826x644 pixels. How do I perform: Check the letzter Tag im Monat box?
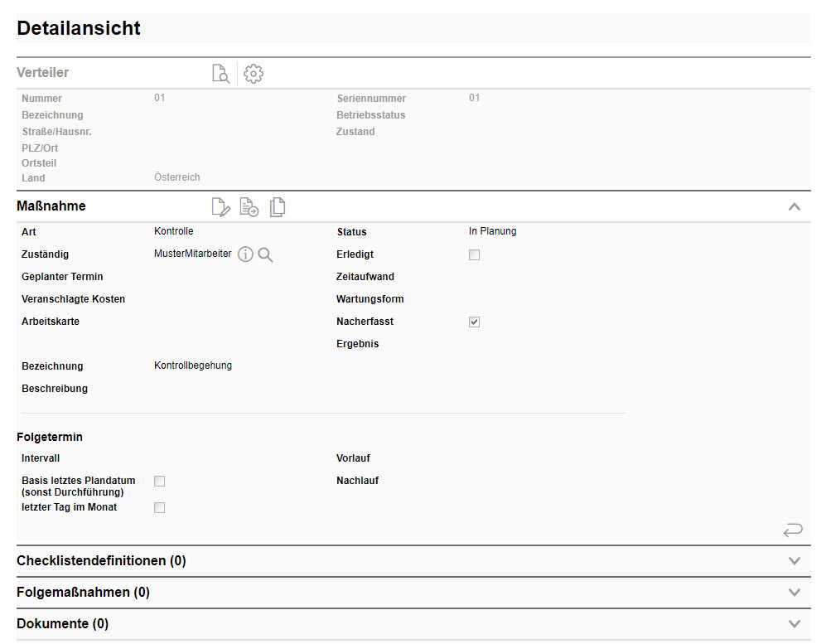tap(160, 508)
